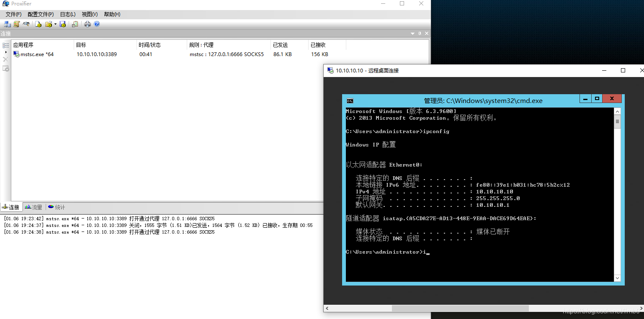Click subnet mask 255.255.255.0 in cmd
This screenshot has height=319, width=644.
pos(498,198)
